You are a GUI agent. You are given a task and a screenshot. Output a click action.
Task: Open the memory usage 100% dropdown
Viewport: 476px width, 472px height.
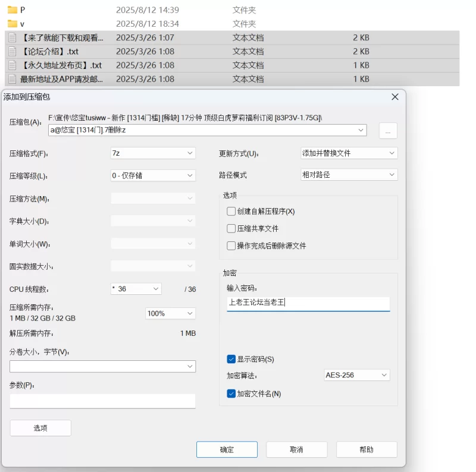tap(171, 313)
